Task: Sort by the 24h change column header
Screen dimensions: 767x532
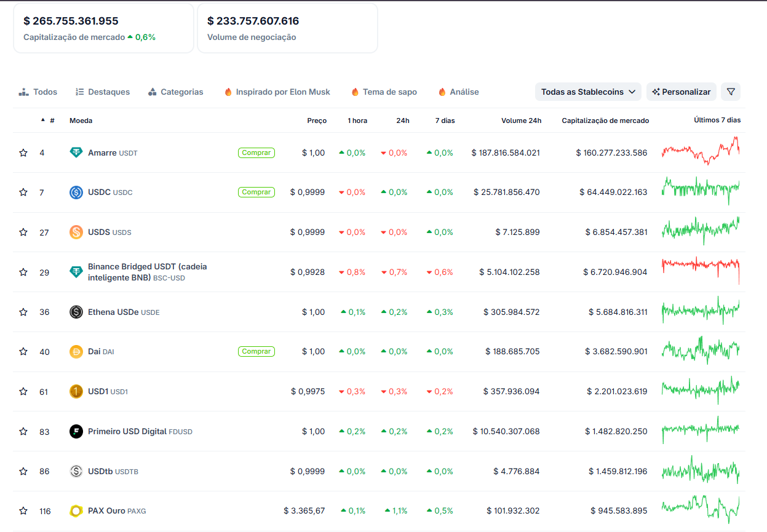Action: pyautogui.click(x=403, y=121)
